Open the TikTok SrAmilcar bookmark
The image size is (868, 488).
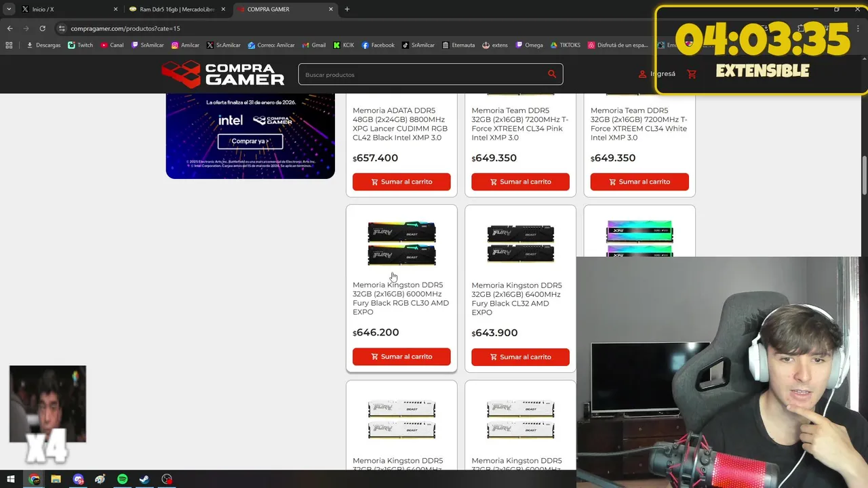click(418, 45)
